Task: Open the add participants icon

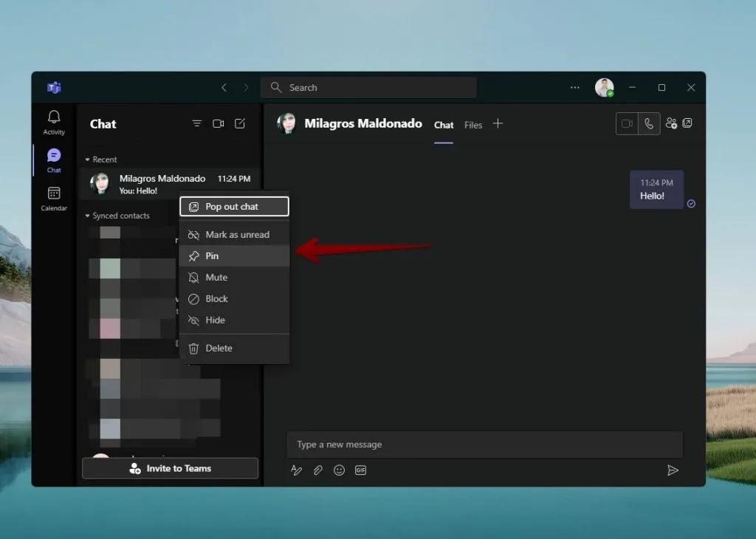Action: tap(671, 124)
